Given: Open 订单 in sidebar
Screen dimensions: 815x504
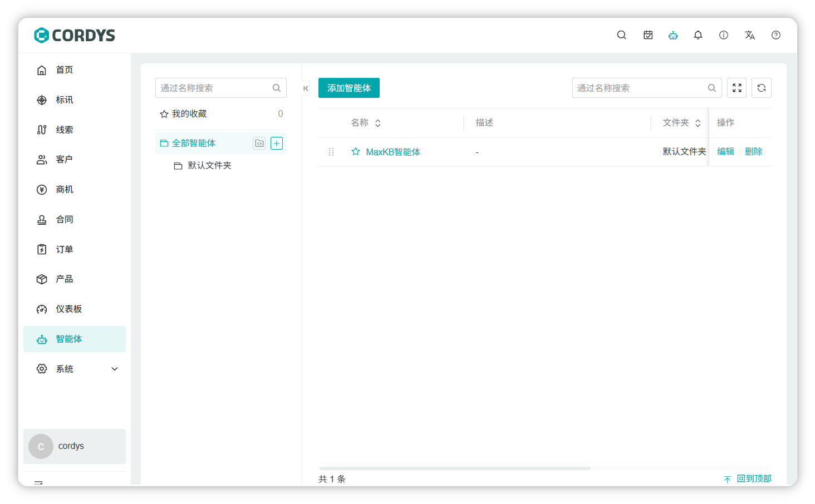Looking at the screenshot, I should click(x=75, y=249).
